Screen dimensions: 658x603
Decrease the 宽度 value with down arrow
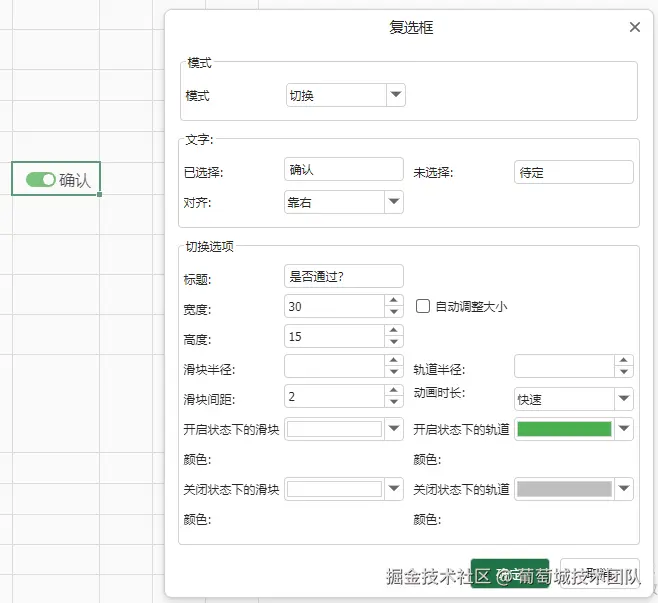394,311
